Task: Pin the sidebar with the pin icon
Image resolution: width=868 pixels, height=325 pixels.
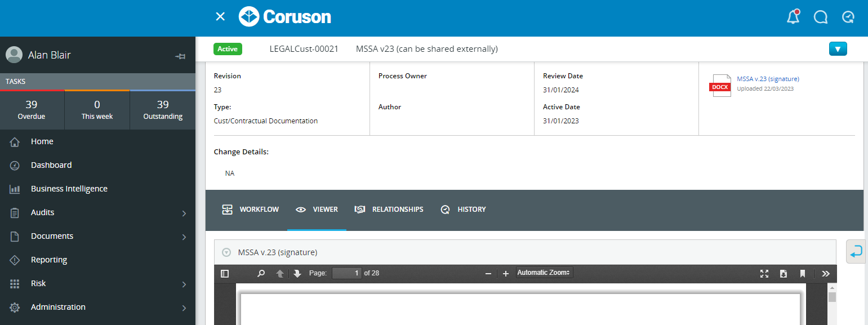Action: 180,56
